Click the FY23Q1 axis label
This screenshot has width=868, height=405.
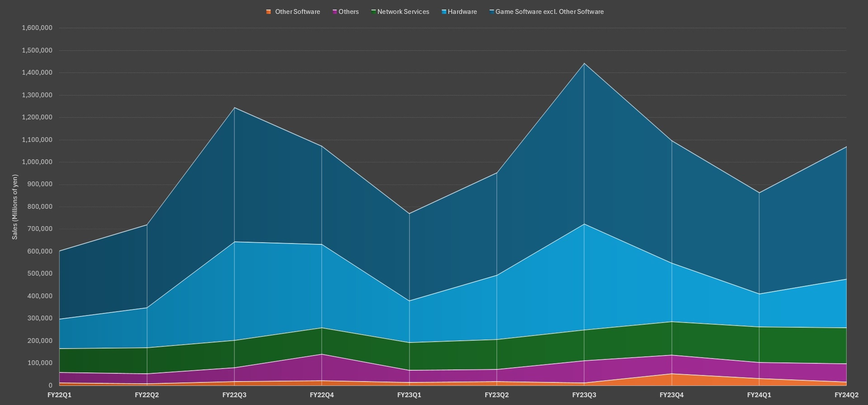[409, 395]
